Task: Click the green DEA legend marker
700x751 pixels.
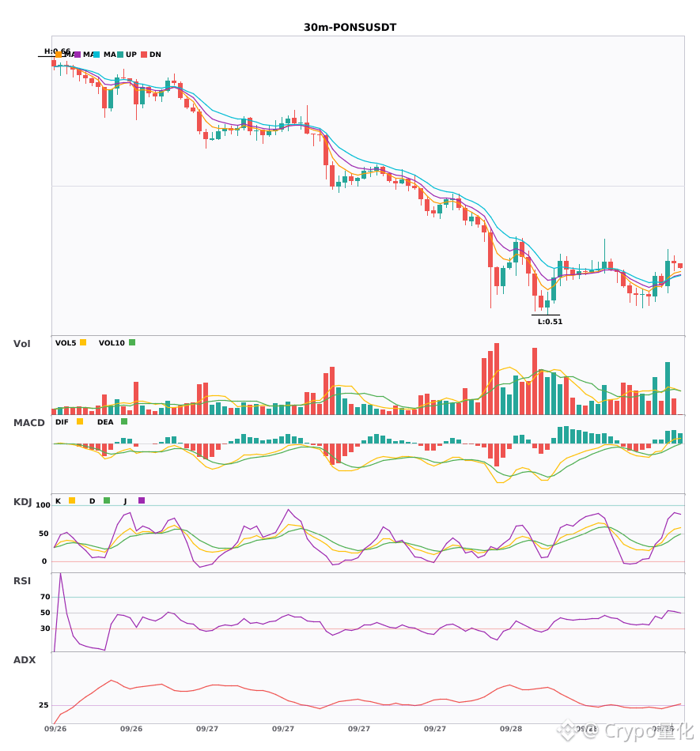Action: (x=124, y=421)
